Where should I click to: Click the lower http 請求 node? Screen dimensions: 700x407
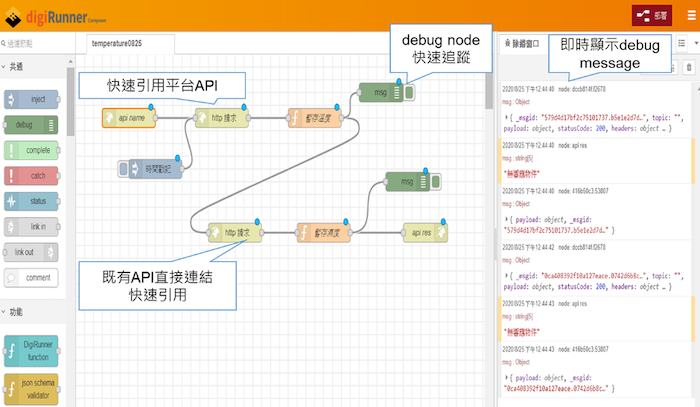tap(235, 233)
